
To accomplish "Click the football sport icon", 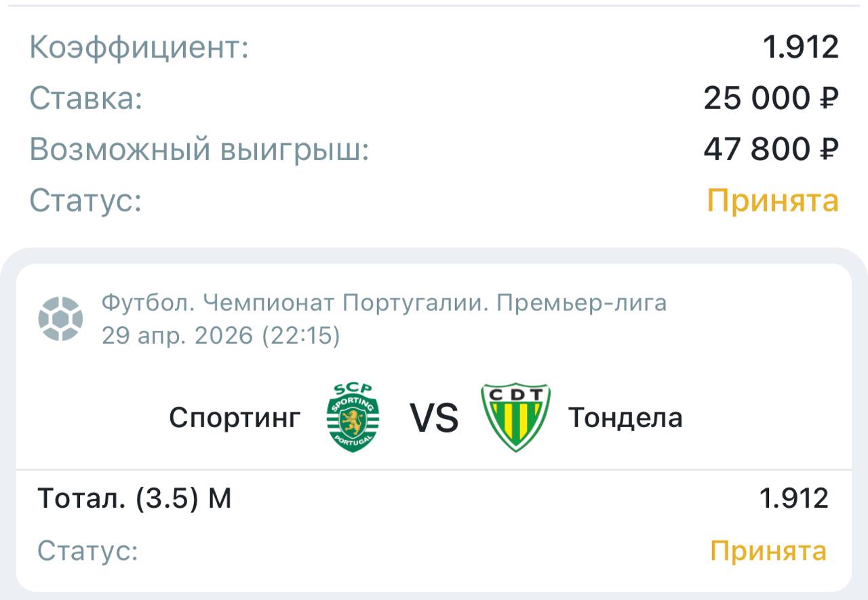I will point(60,318).
